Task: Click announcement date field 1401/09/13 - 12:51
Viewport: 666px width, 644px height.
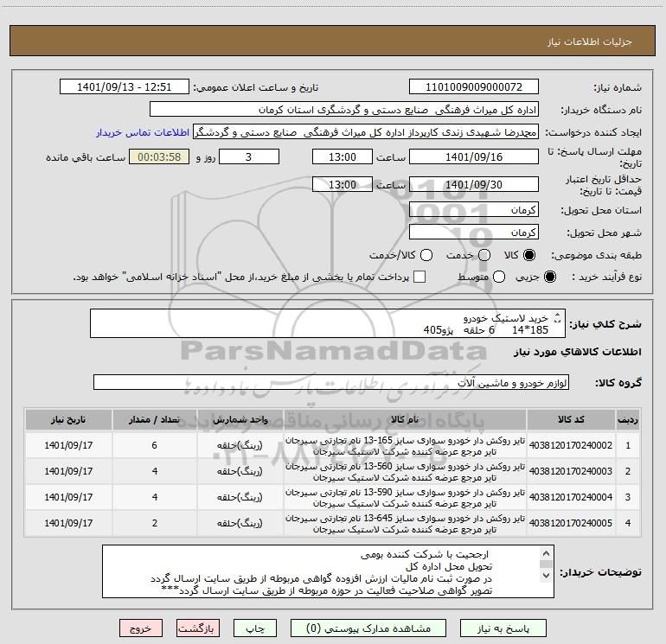Action: [124, 87]
